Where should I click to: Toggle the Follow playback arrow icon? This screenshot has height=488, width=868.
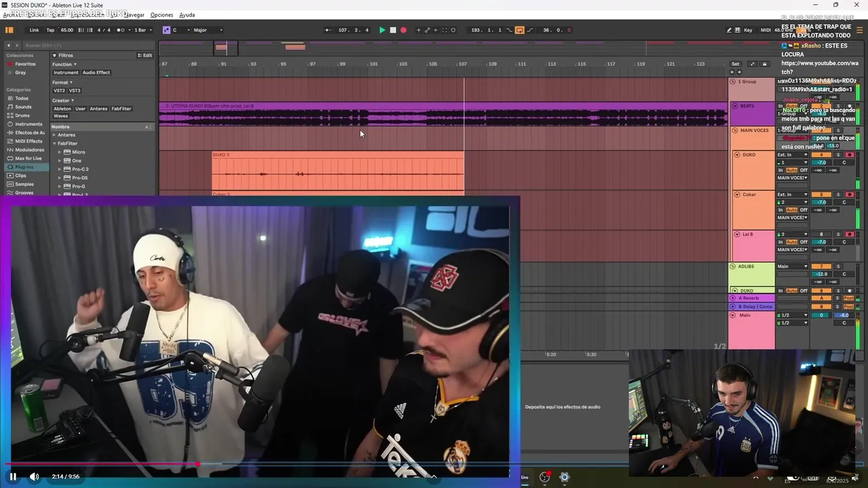click(328, 30)
